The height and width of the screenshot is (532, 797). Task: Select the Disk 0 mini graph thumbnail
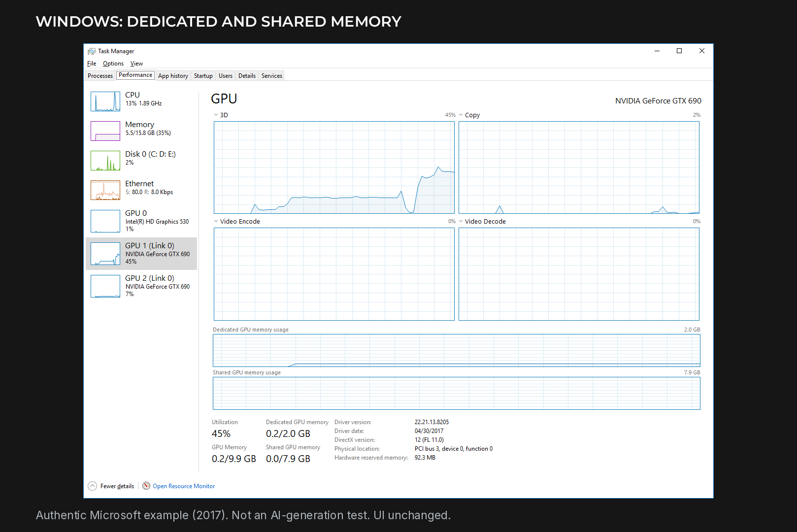(105, 161)
